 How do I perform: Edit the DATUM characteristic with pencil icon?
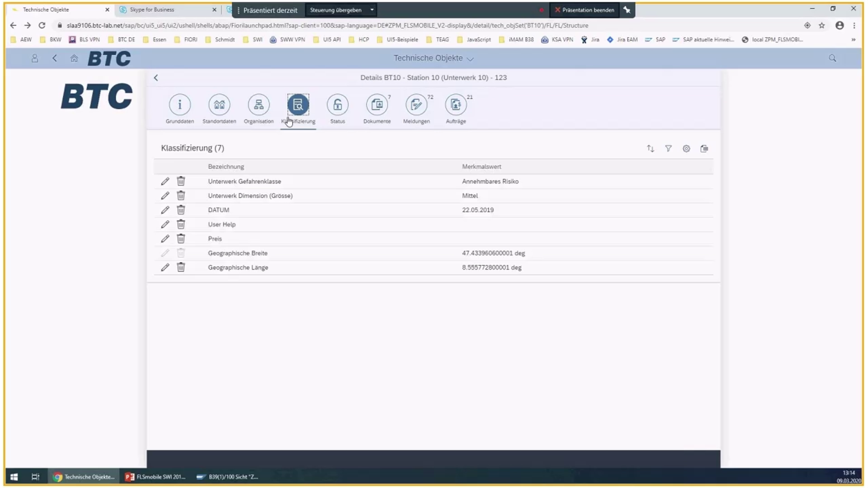click(165, 210)
